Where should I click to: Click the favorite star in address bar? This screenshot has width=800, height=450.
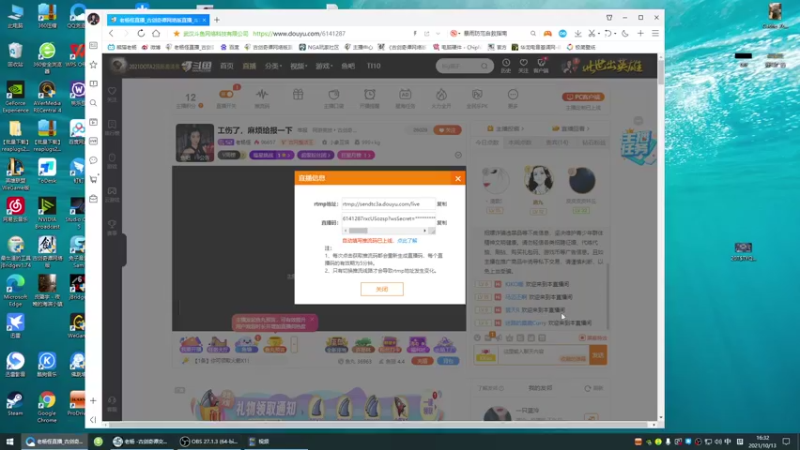click(x=177, y=34)
